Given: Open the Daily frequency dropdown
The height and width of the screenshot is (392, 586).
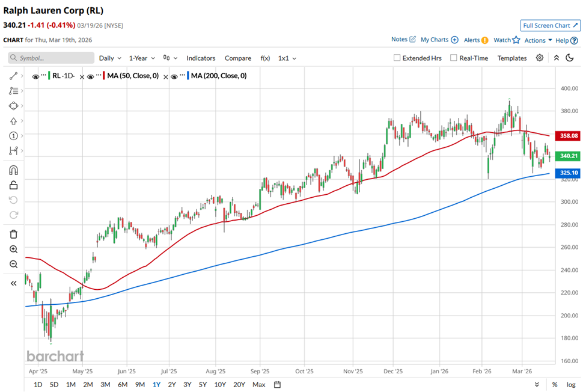Looking at the screenshot, I should (110, 58).
